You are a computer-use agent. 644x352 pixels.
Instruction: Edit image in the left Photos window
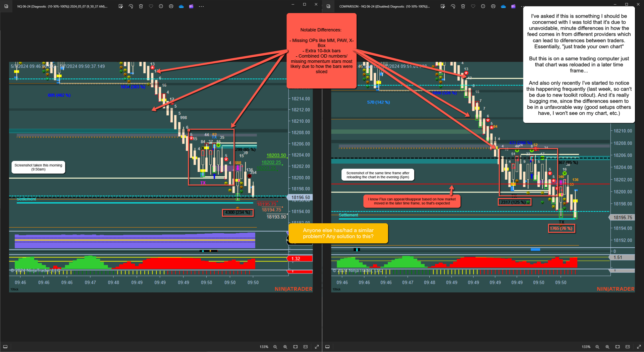tap(121, 6)
